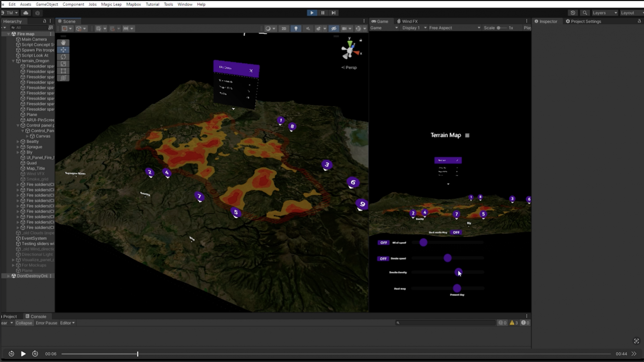
Task: Toggle the Wind speed OFF switch
Action: [383, 242]
